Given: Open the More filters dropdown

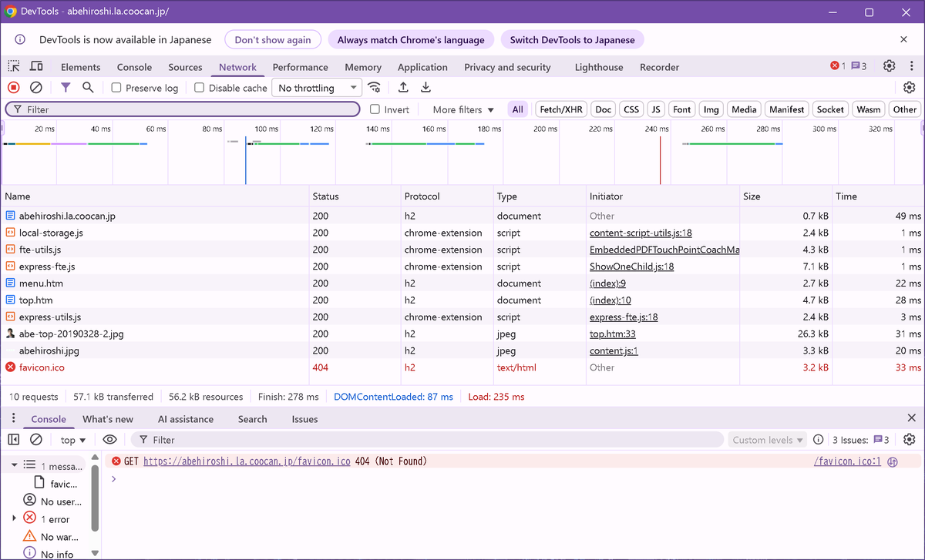Looking at the screenshot, I should pyautogui.click(x=461, y=109).
